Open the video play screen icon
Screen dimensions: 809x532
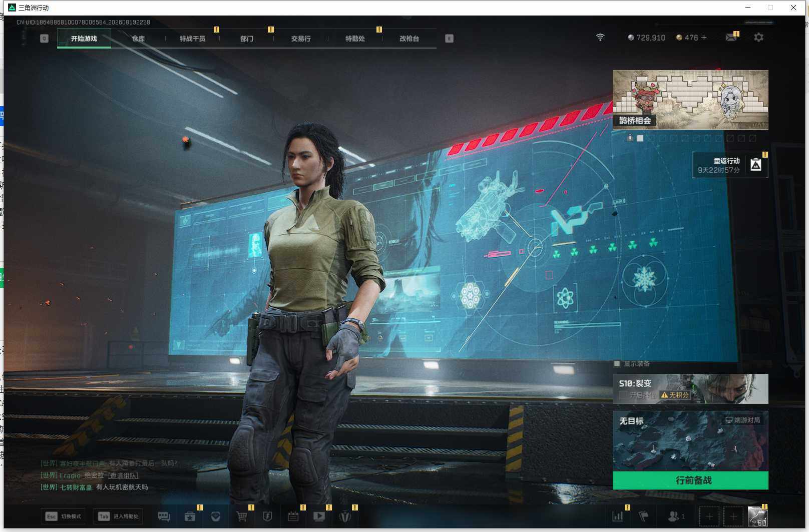click(x=319, y=516)
